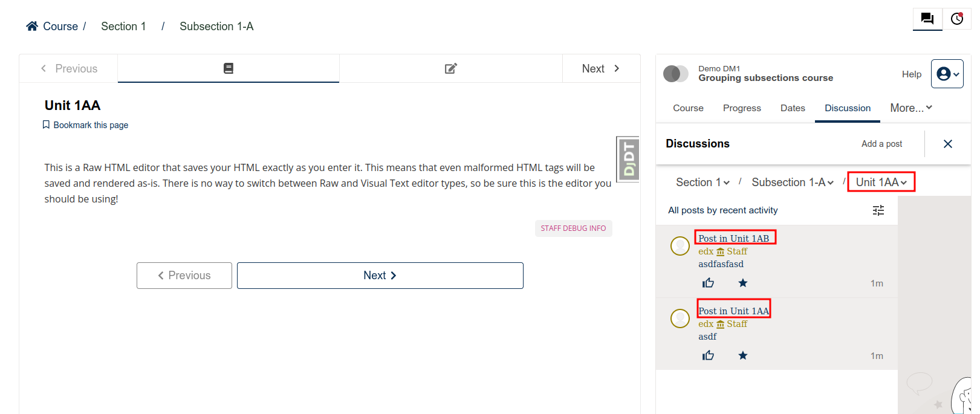Click Grouping subsections course title
The width and height of the screenshot is (980, 414).
click(x=765, y=78)
